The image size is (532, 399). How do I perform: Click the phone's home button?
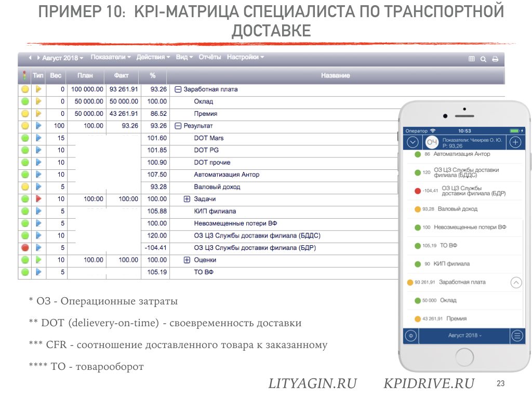coord(464,357)
